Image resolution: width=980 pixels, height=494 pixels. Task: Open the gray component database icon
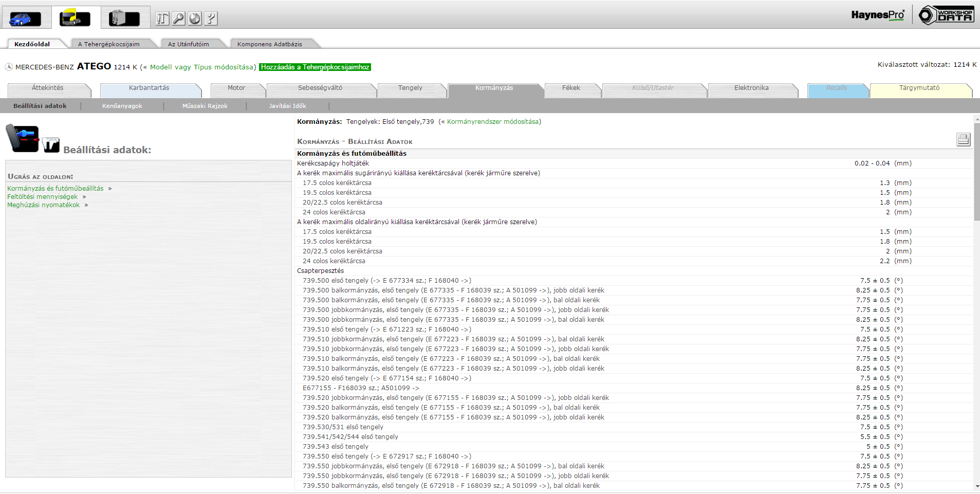click(124, 19)
